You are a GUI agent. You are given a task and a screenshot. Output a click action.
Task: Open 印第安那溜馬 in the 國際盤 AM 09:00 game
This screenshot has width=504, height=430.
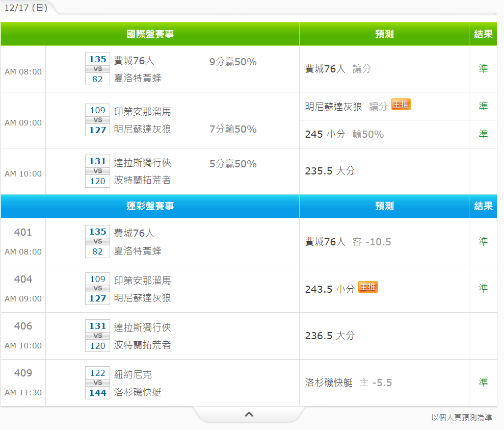pyautogui.click(x=142, y=111)
